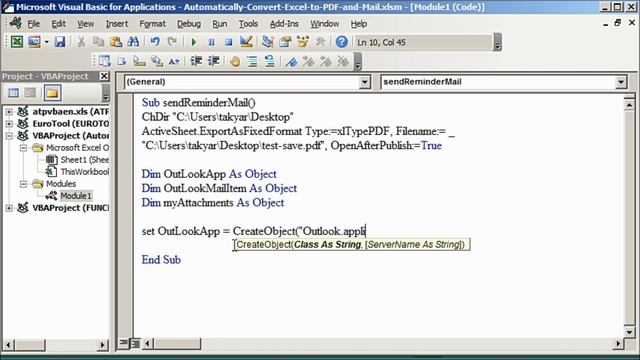Open the Object Browser icon
The image size is (640, 360).
point(302,42)
